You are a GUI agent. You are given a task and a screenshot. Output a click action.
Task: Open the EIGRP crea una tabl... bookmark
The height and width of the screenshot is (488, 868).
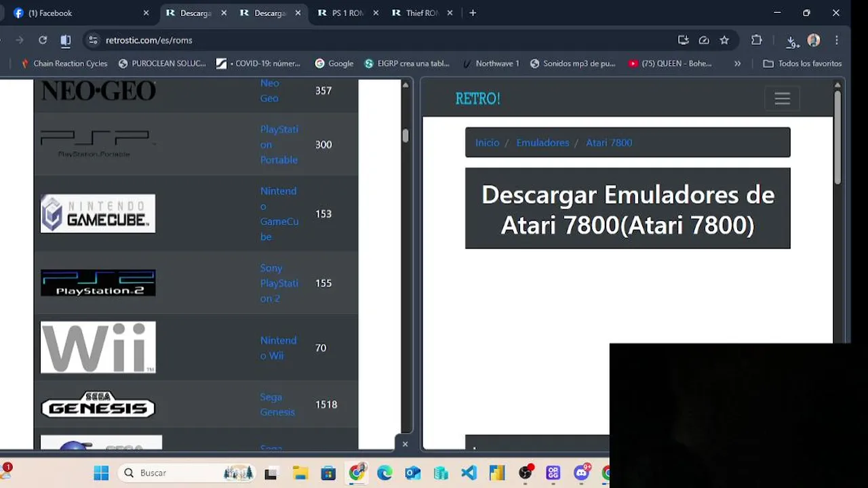pyautogui.click(x=407, y=64)
